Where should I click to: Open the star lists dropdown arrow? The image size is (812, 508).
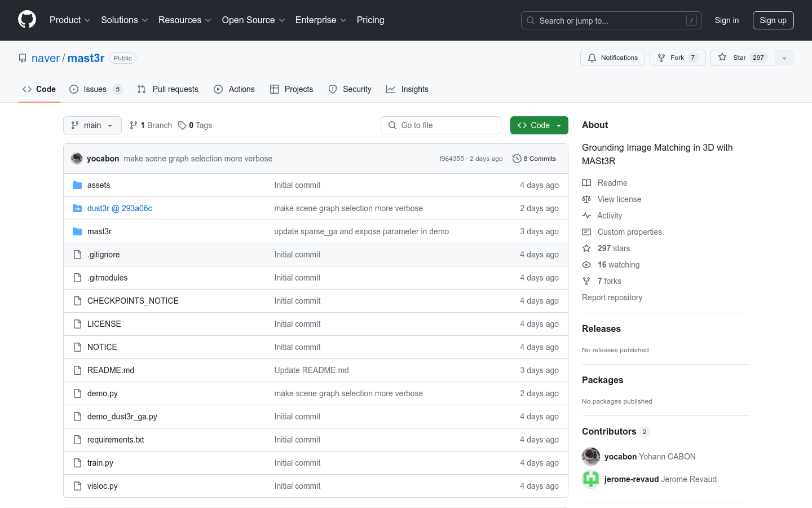(x=784, y=58)
